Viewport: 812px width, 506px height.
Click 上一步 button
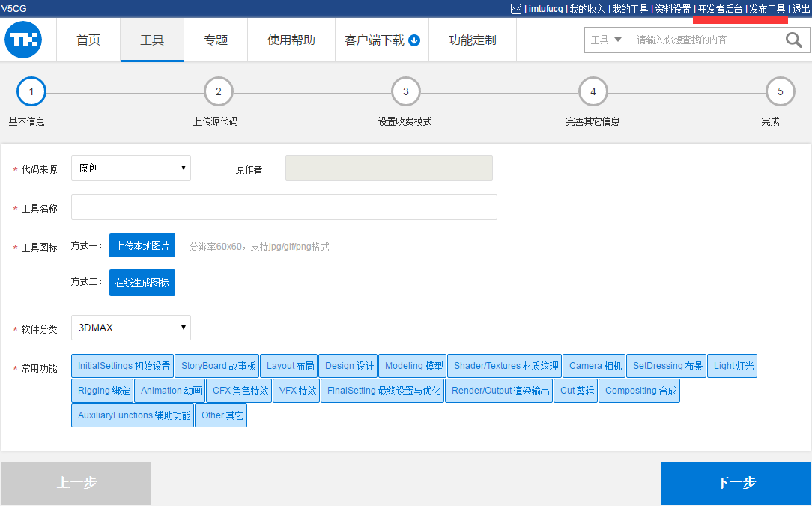click(x=76, y=483)
